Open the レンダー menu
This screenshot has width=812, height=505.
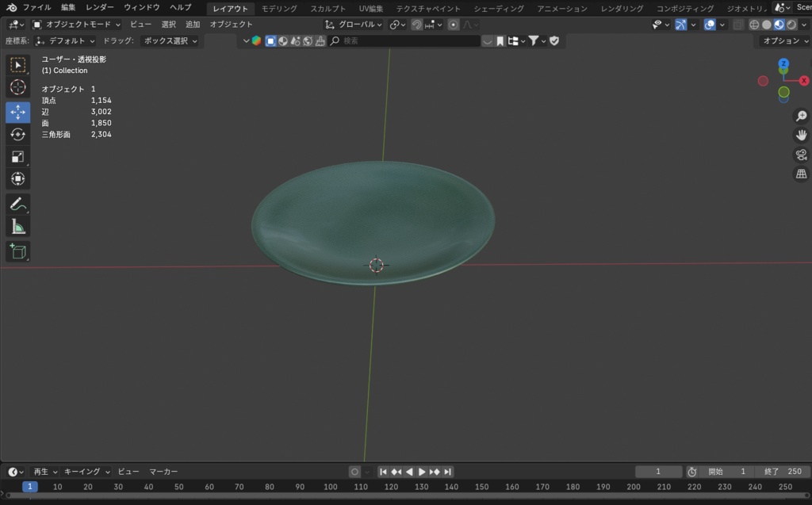pyautogui.click(x=99, y=7)
